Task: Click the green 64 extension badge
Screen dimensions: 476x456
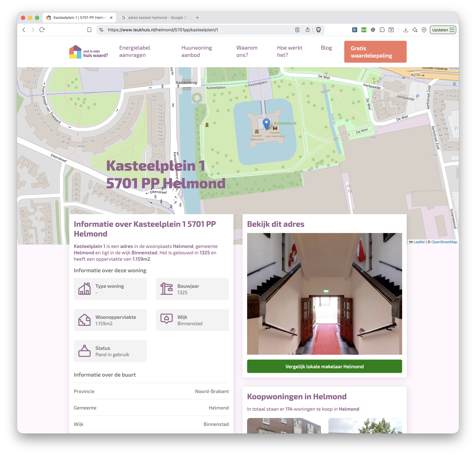Action: pos(363,30)
